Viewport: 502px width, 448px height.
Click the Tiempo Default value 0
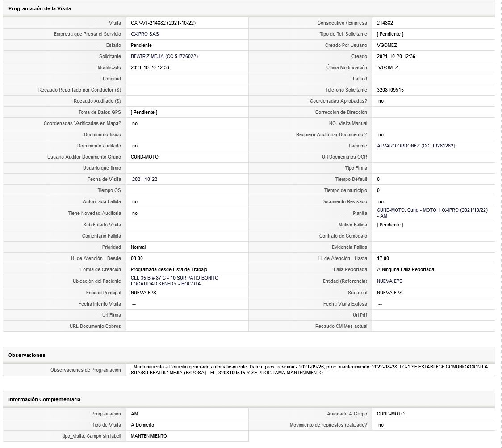378,179
